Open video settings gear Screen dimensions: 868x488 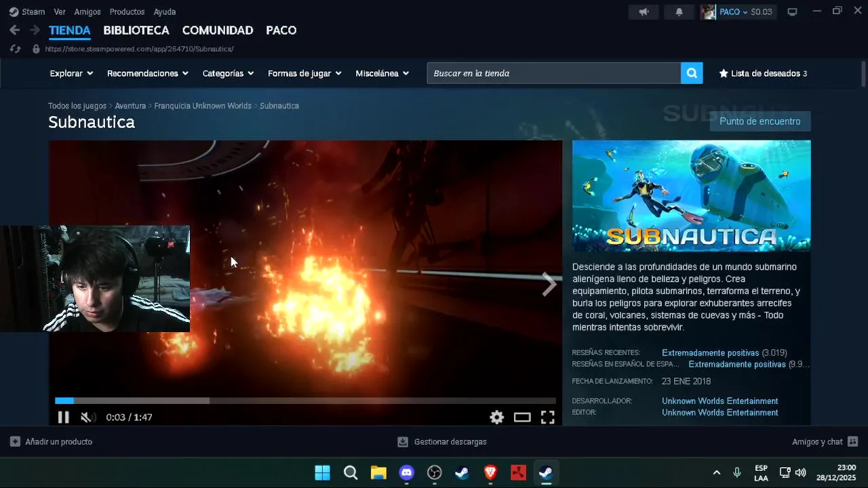click(497, 418)
